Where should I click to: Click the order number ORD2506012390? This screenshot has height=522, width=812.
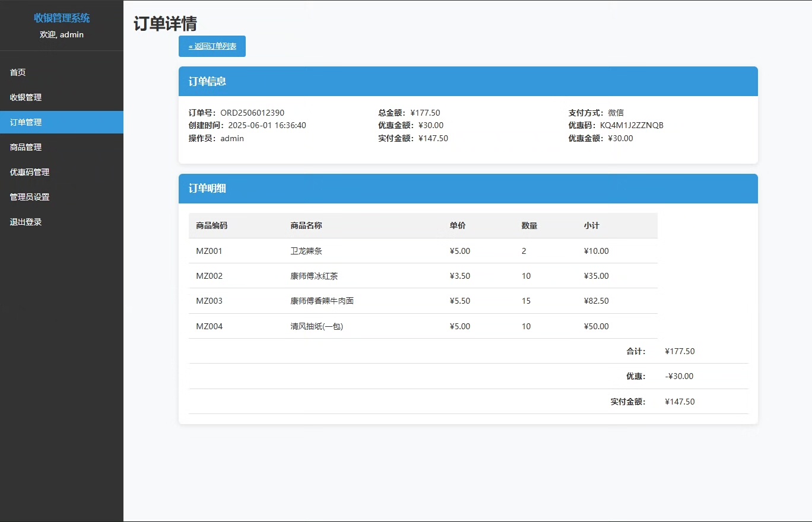252,113
